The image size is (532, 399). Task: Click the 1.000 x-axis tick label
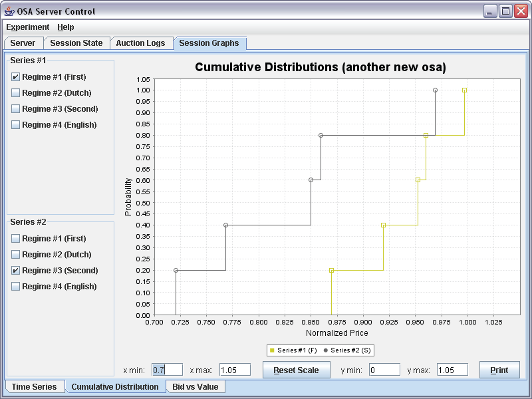click(467, 323)
